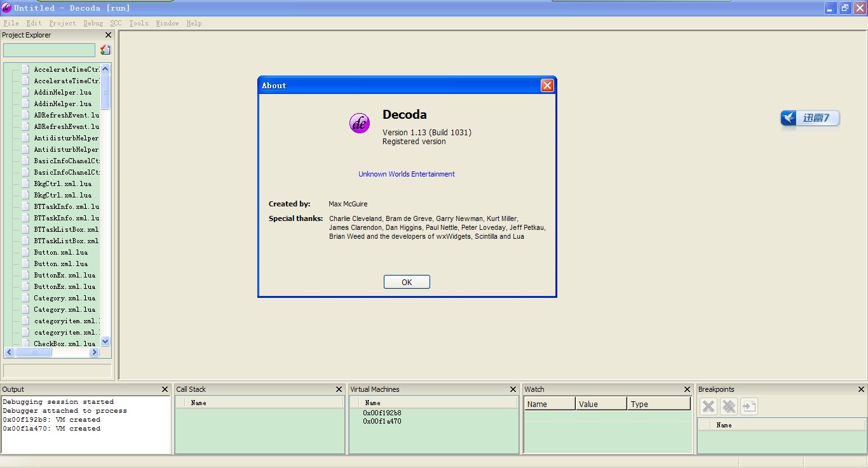868x468 pixels.
Task: Click the 迅雷7 floating widget
Action: [x=810, y=118]
